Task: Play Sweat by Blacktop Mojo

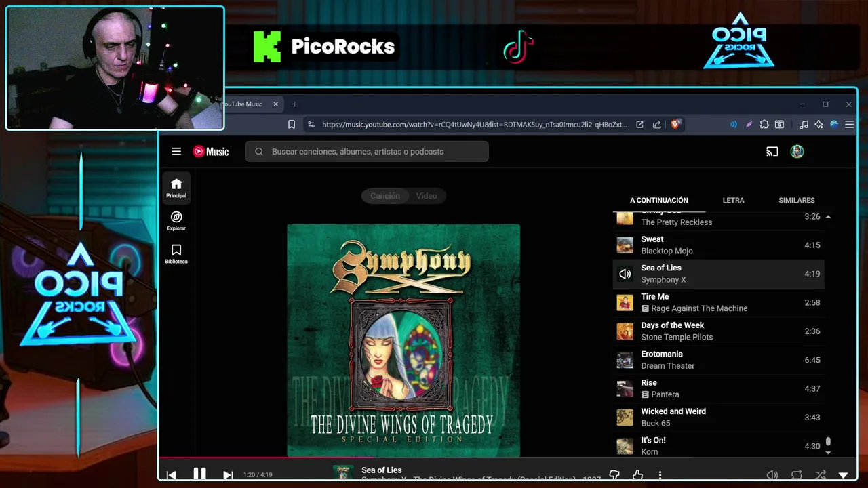Action: click(x=718, y=245)
